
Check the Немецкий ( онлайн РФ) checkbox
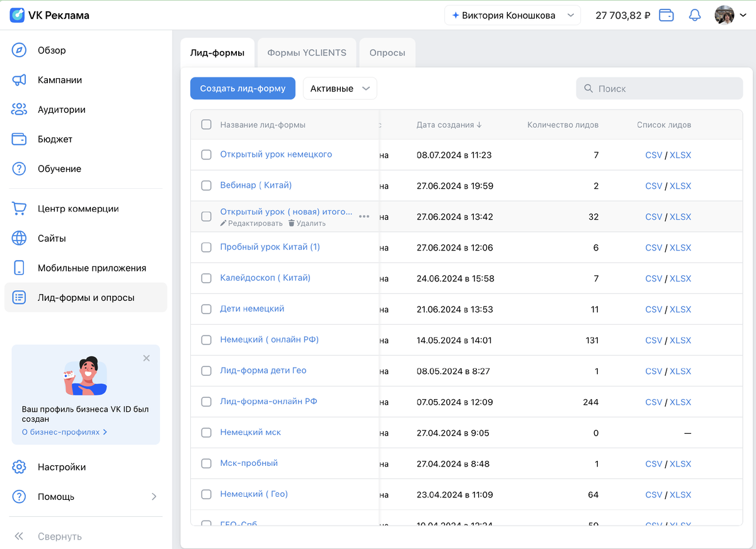[x=206, y=340]
